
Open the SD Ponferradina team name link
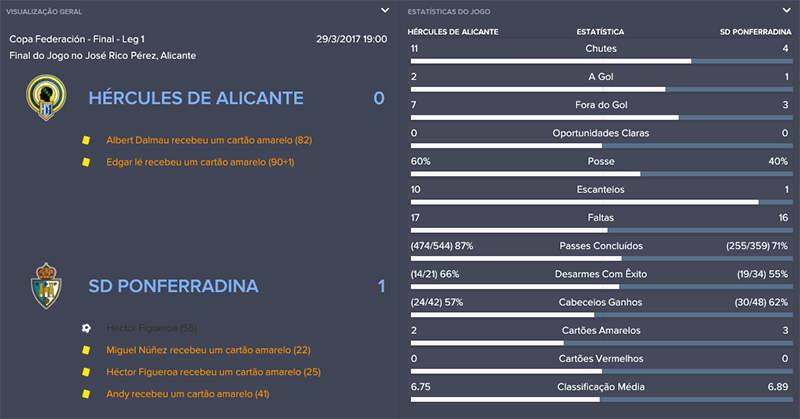[173, 286]
